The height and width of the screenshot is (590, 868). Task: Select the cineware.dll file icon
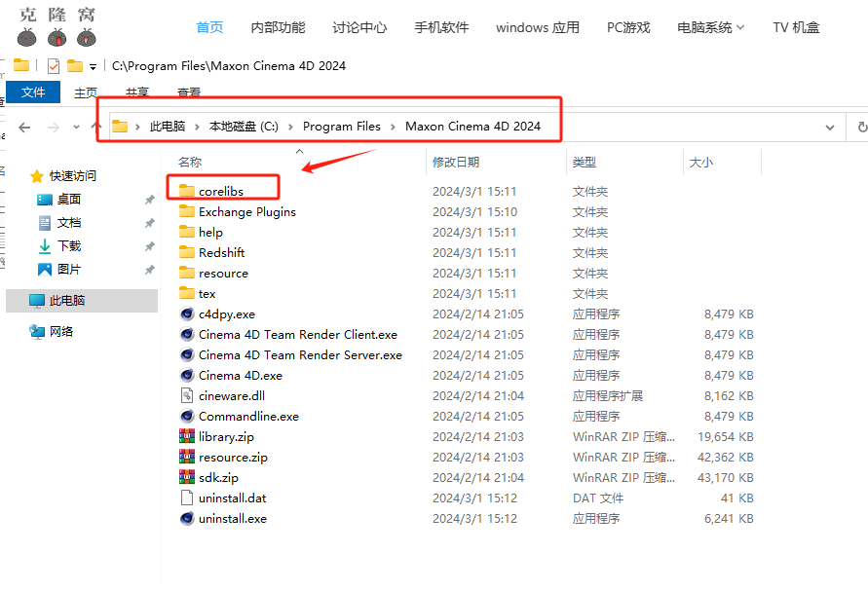[x=187, y=395]
